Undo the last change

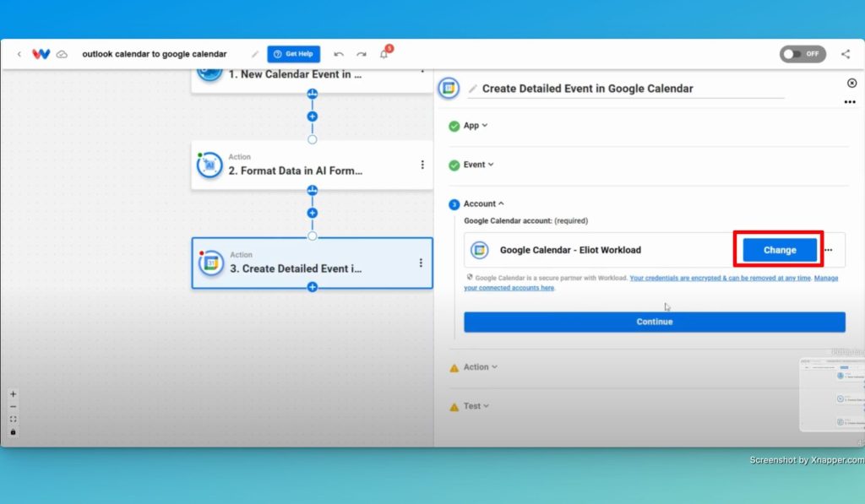point(339,54)
